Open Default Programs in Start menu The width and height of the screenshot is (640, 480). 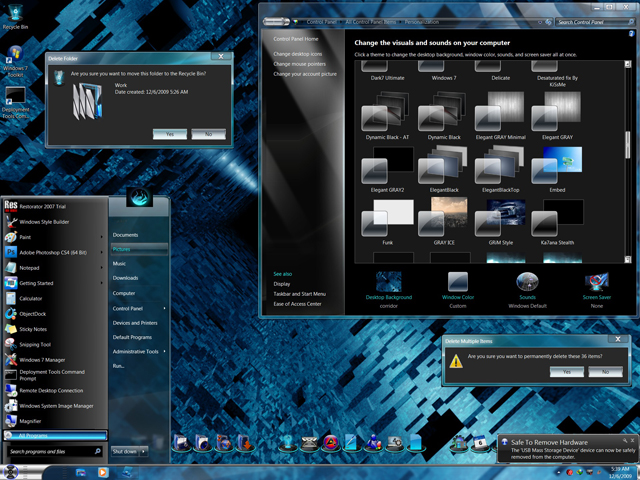[x=139, y=337]
